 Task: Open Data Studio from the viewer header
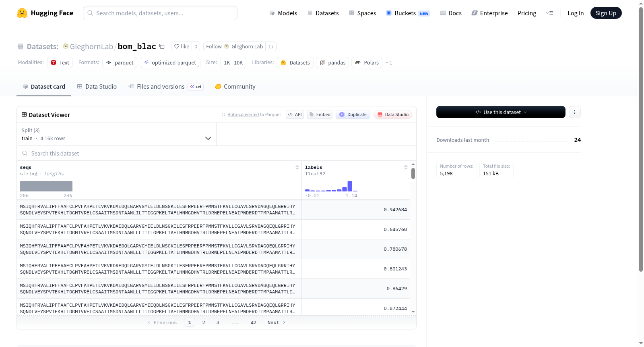tap(393, 114)
